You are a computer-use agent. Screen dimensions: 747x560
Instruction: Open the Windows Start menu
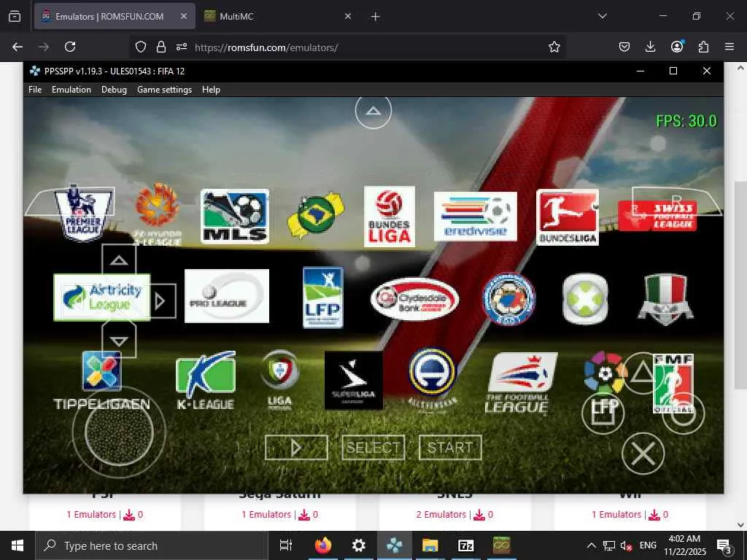click(18, 545)
